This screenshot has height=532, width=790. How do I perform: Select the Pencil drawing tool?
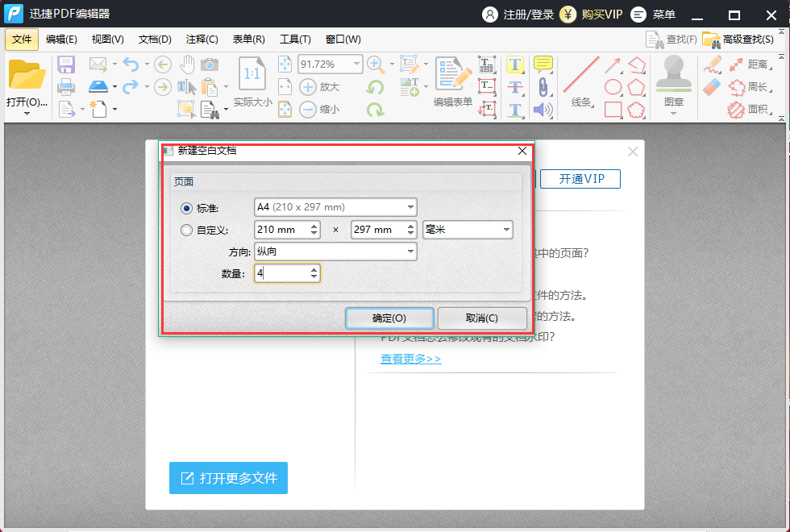[x=713, y=64]
